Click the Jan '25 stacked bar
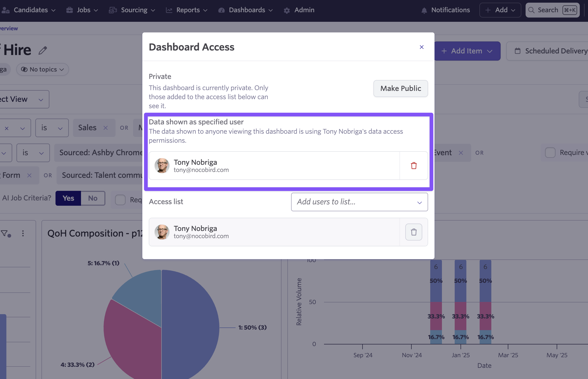The image size is (588, 379). pyautogui.click(x=461, y=302)
